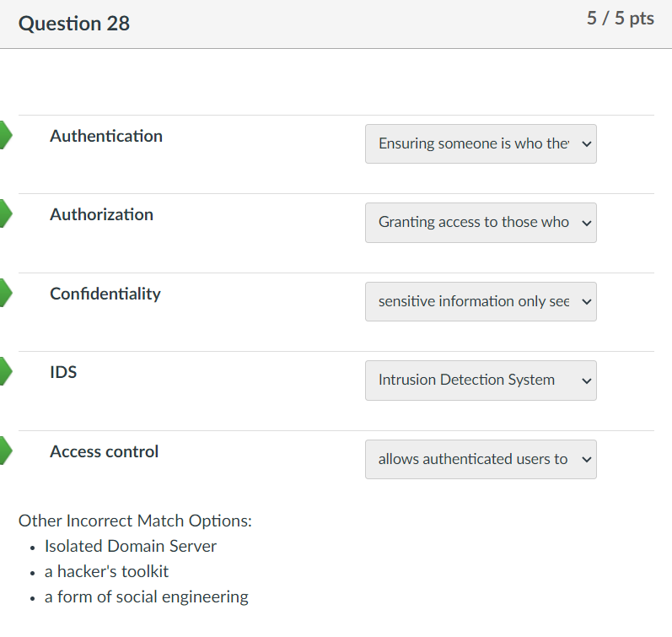Open the Access control answer dropdown

tap(481, 460)
